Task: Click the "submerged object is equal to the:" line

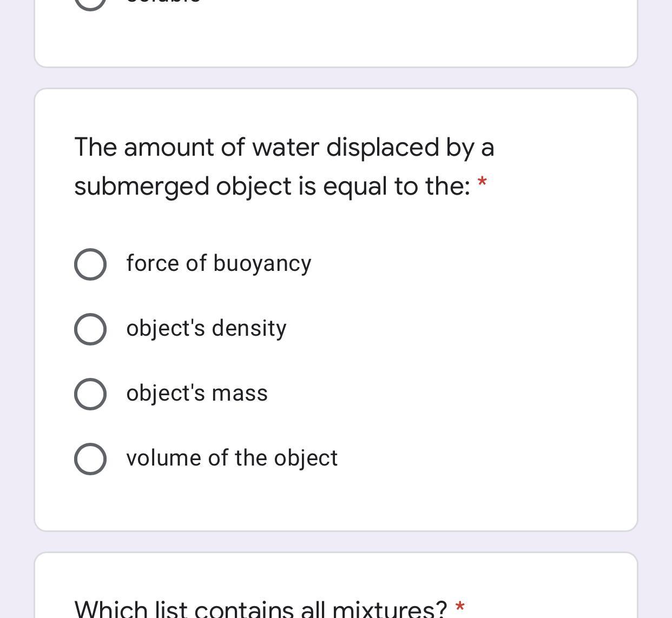Action: click(x=272, y=187)
